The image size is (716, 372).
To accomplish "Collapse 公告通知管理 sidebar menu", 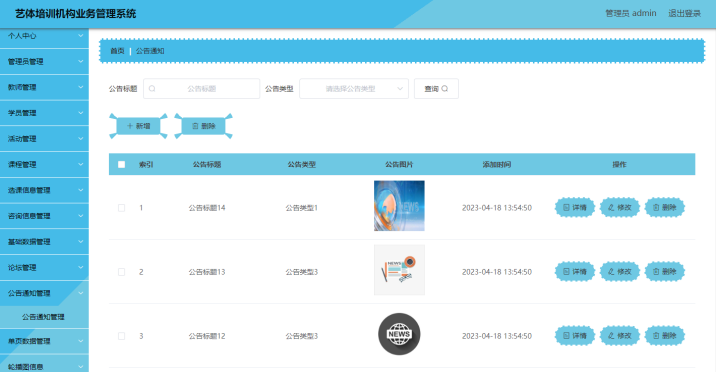I will [x=44, y=293].
